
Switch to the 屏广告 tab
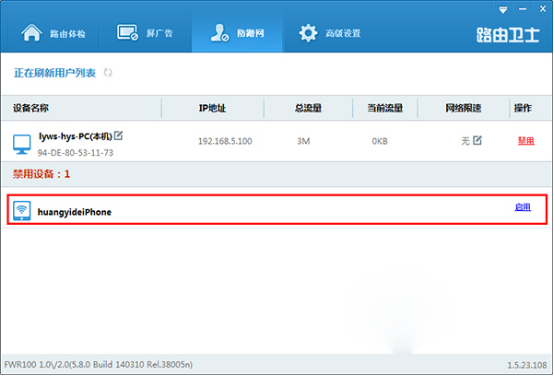click(145, 33)
